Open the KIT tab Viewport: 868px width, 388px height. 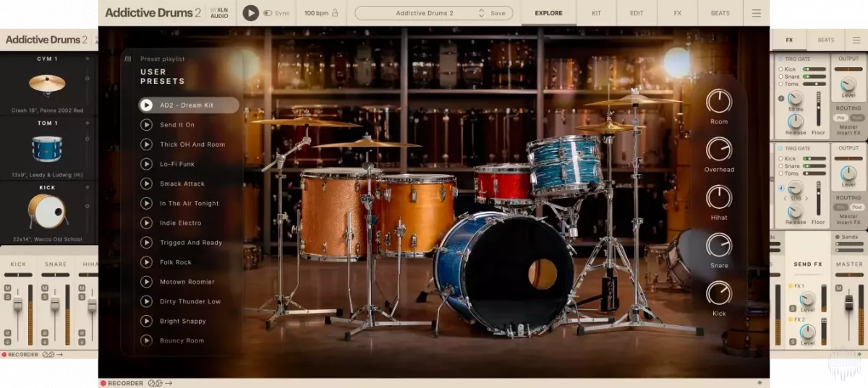(596, 13)
